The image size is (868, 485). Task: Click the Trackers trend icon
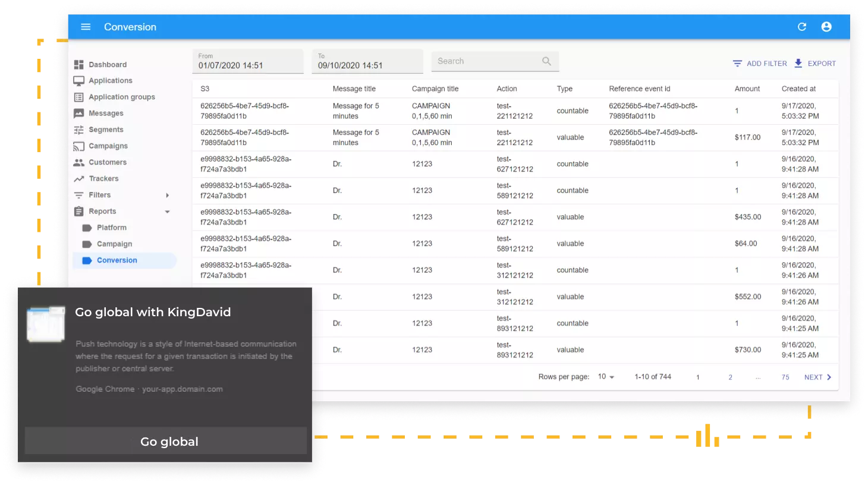pos(78,179)
